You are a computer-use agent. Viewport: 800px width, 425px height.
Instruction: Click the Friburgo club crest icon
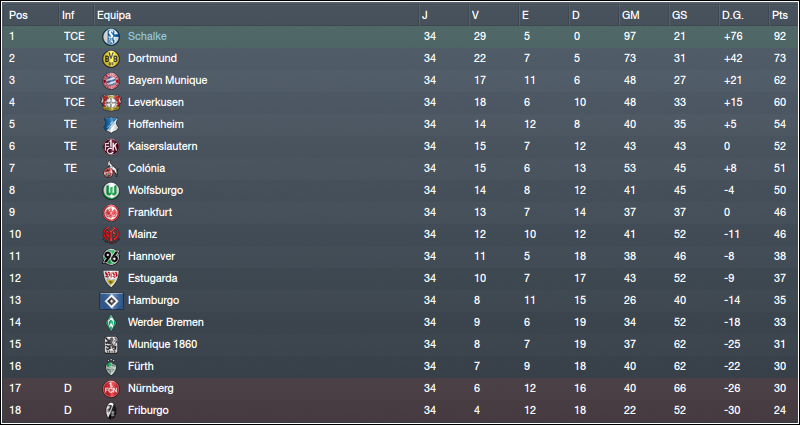click(x=111, y=410)
